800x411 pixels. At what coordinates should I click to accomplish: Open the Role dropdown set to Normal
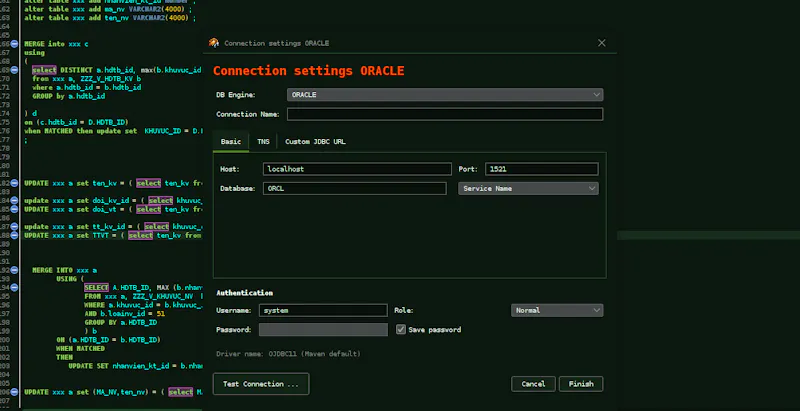(557, 310)
